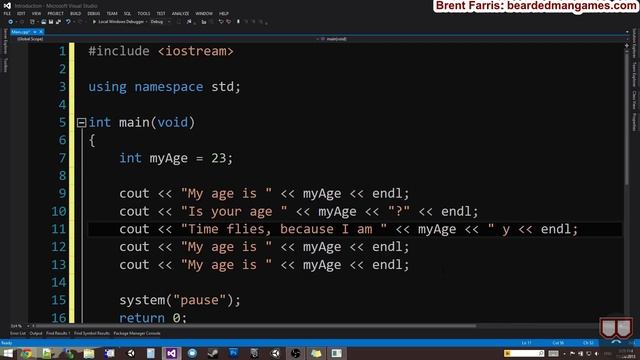Open the TOOLS menu
Image resolution: width=640 pixels, height=360 pixels.
pyautogui.click(x=144, y=13)
